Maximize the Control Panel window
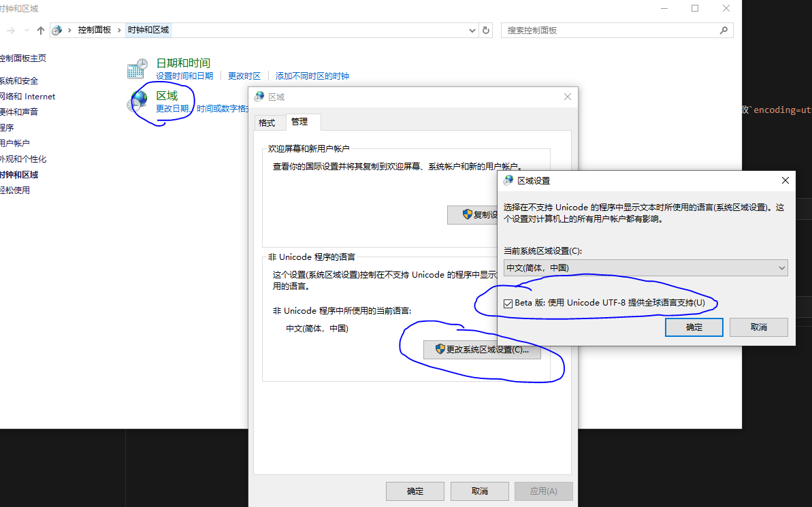This screenshot has width=812, height=507. coord(695,8)
